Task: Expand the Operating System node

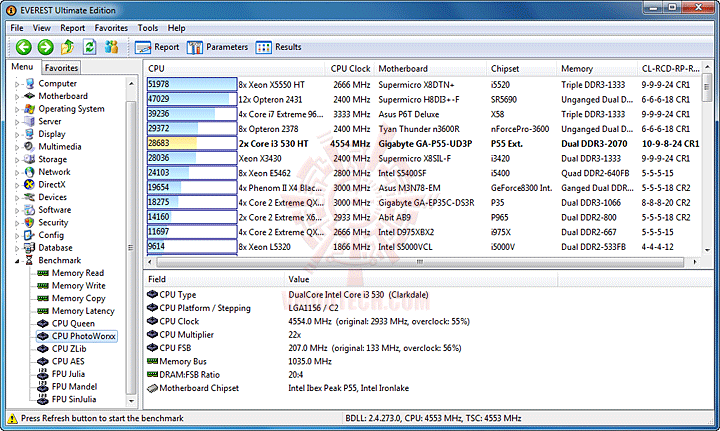Action: tap(17, 109)
